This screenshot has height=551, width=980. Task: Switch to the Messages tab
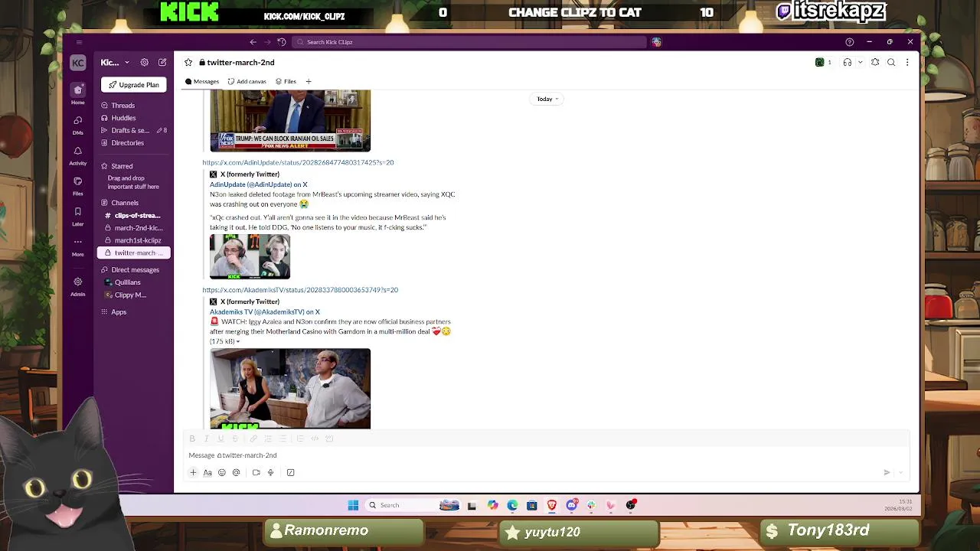pyautogui.click(x=202, y=81)
